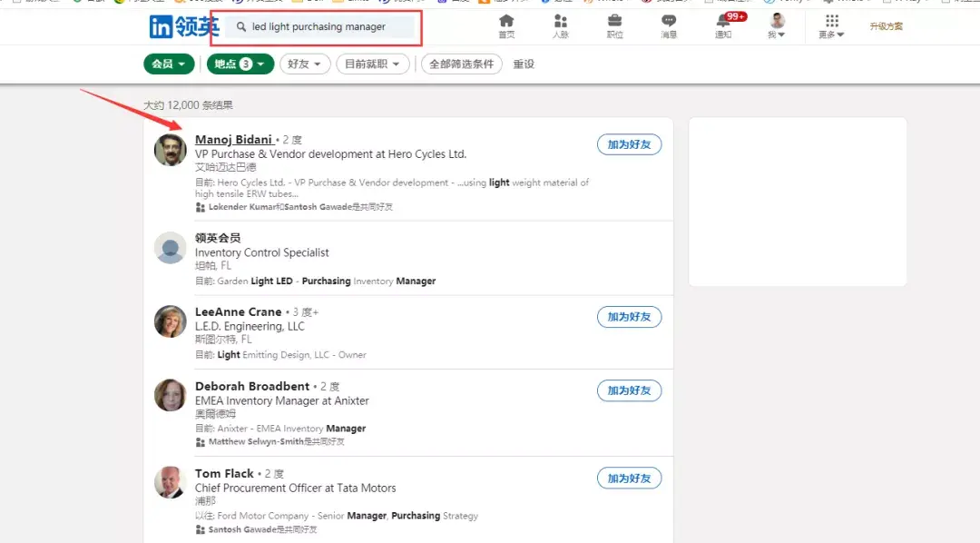Open the My Network (人脉) nav icon

tap(561, 26)
